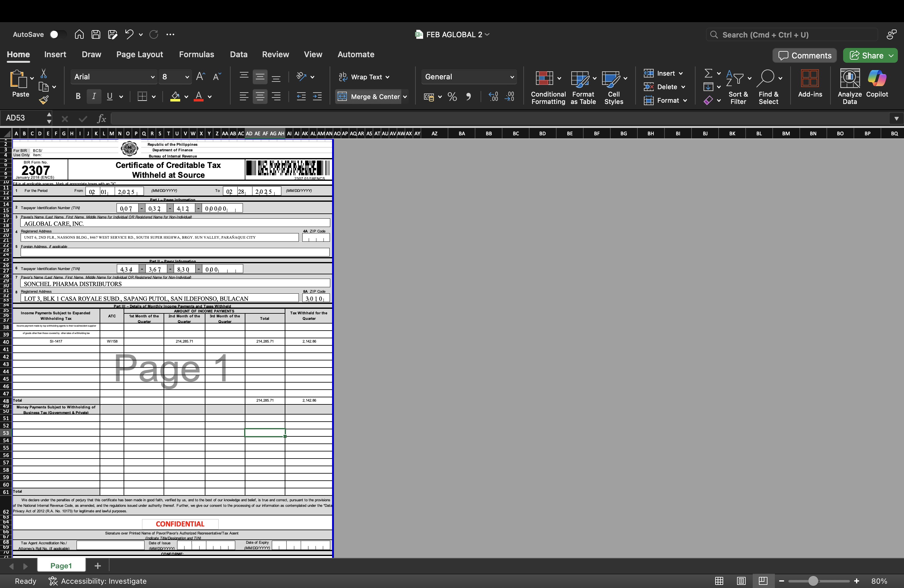Click the Redo icon
The image size is (904, 588).
(x=154, y=34)
